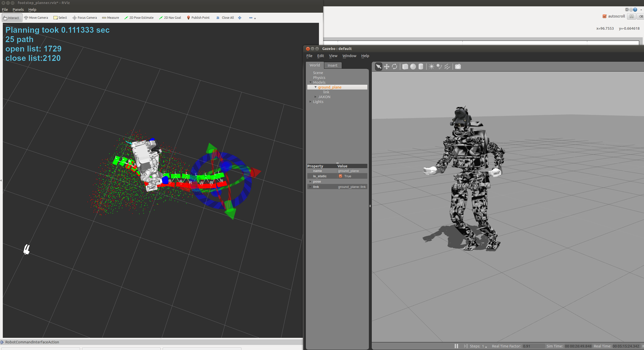The image size is (644, 350).
Task: Click the Publish Point tool
Action: (198, 18)
